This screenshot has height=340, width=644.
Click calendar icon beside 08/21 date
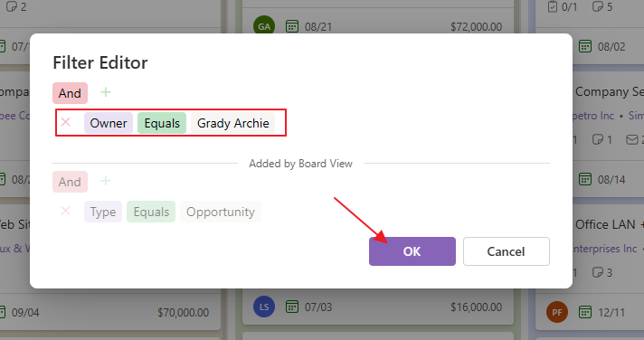tap(292, 27)
